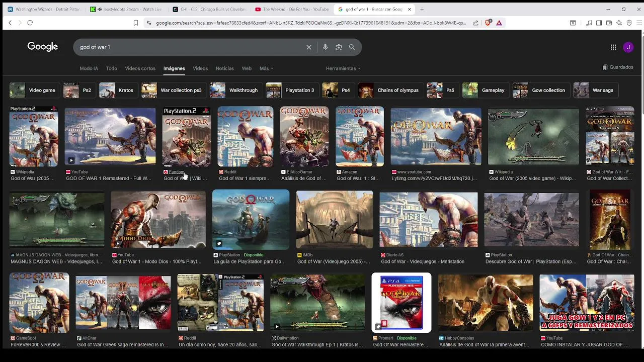644x362 pixels.
Task: Click the browser address bar URL
Action: click(311, 23)
